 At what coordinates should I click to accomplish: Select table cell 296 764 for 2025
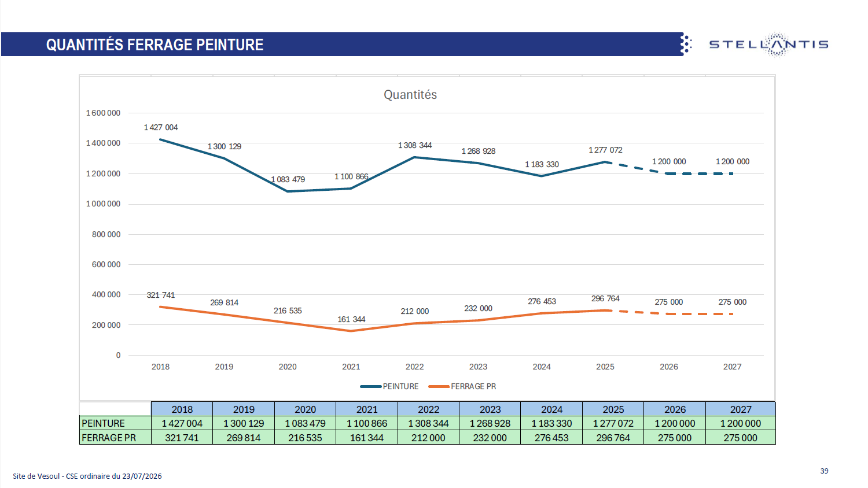click(x=613, y=438)
